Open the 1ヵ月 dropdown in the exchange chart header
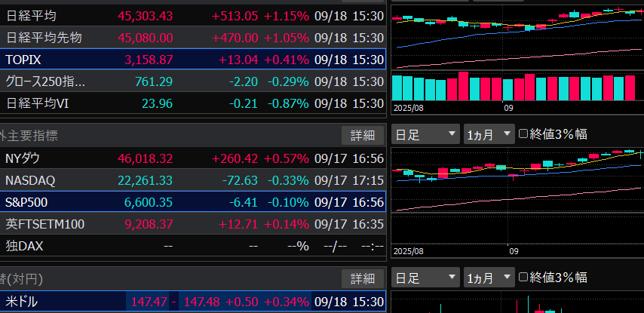The height and width of the screenshot is (313, 644). point(488,278)
